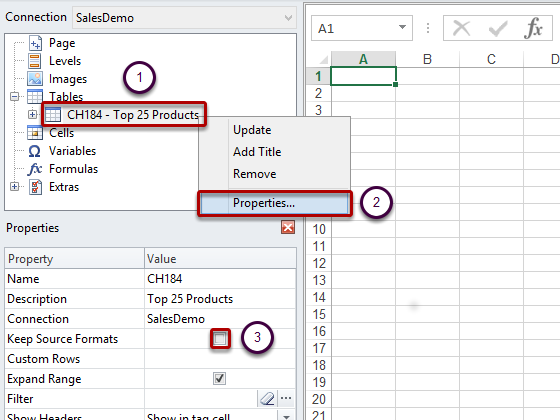The image size is (560, 420).
Task: Click the Expand Range label
Action: click(x=44, y=379)
